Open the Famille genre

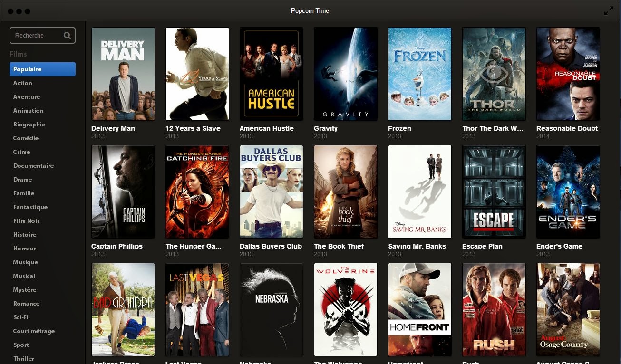(24, 193)
